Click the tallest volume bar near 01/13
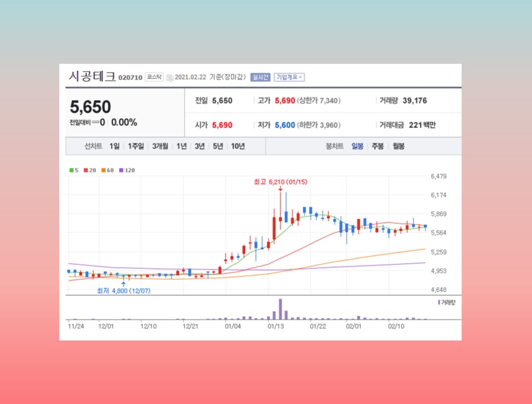 click(x=280, y=309)
